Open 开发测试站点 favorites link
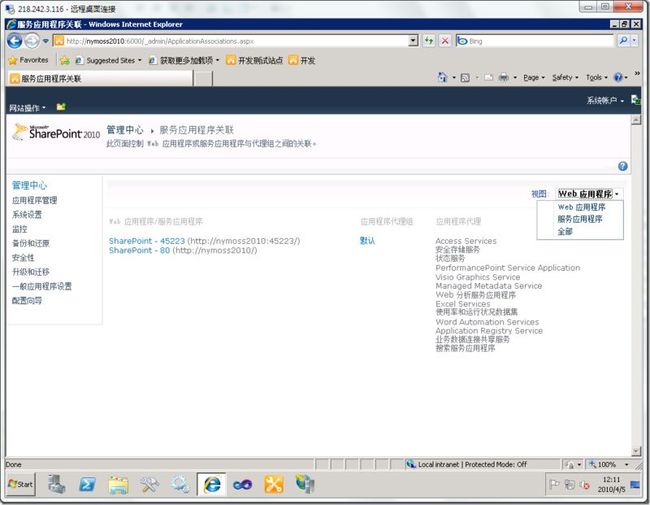650x505 pixels. point(255,61)
